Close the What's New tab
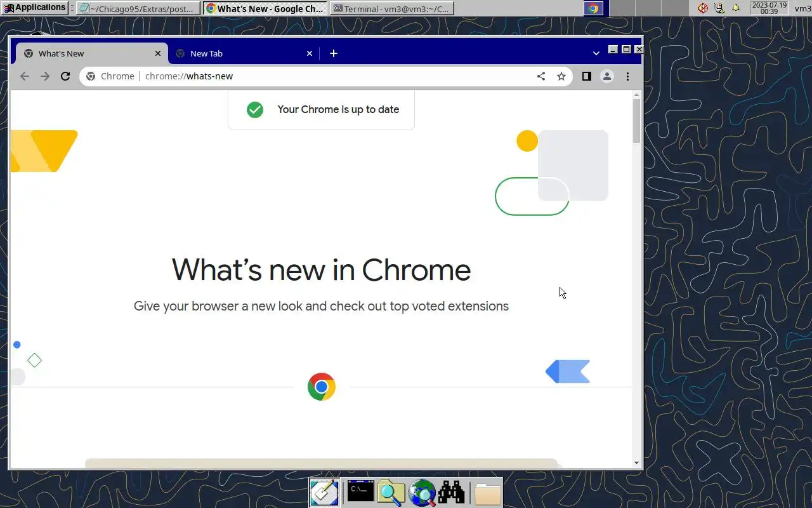The height and width of the screenshot is (508, 812). (158, 53)
